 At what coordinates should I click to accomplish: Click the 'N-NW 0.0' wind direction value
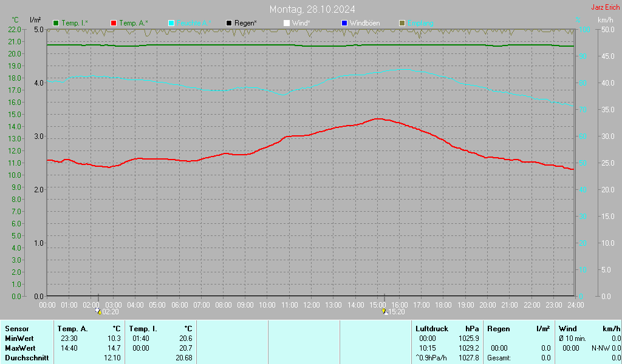coord(606,348)
